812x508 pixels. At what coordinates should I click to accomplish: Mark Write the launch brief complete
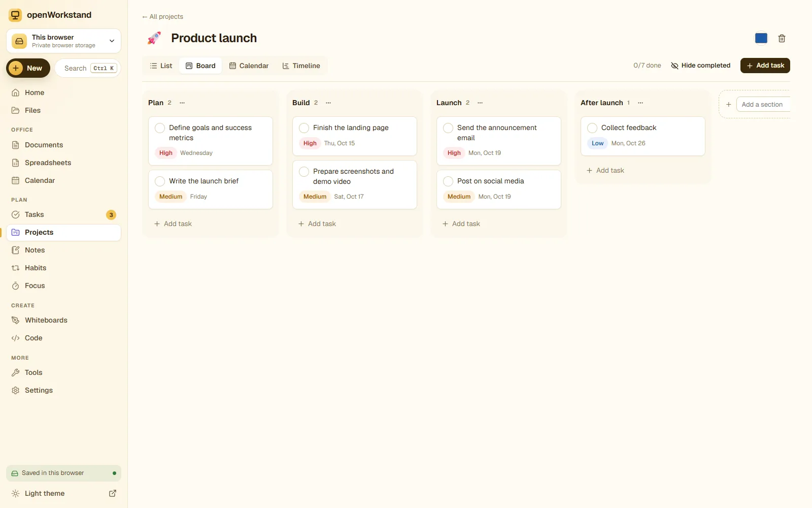[x=160, y=181]
